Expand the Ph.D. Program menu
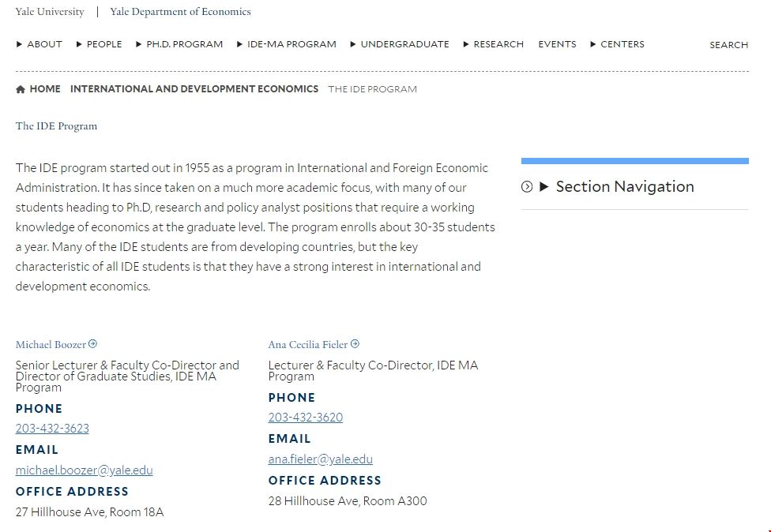The height and width of the screenshot is (532, 771). pyautogui.click(x=179, y=44)
